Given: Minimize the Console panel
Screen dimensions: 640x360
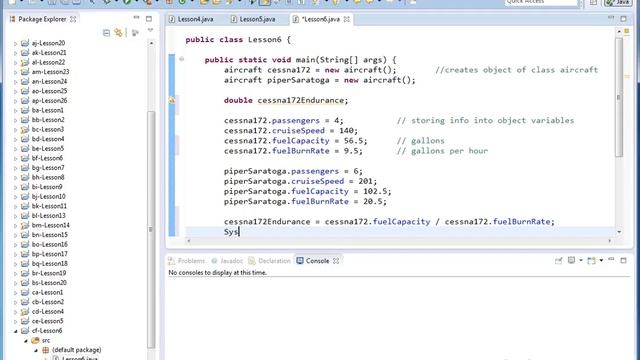Looking at the screenshot, I should pyautogui.click(x=611, y=259).
